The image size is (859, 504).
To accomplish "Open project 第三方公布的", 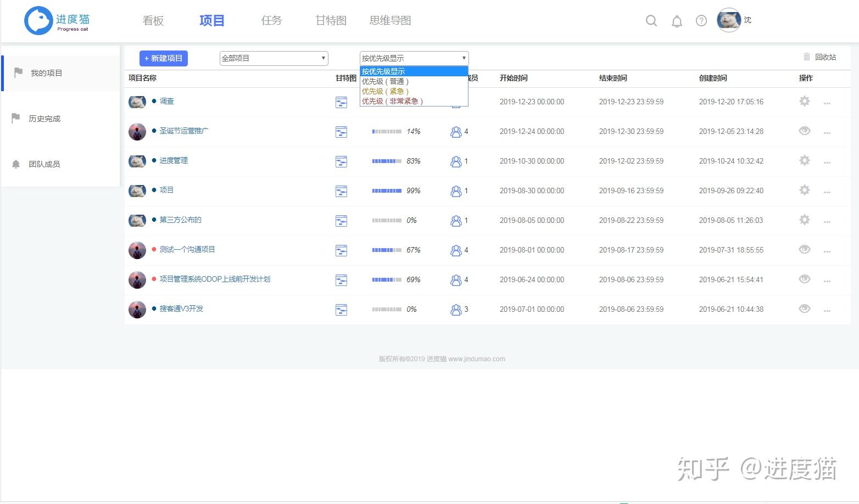I will coord(181,220).
